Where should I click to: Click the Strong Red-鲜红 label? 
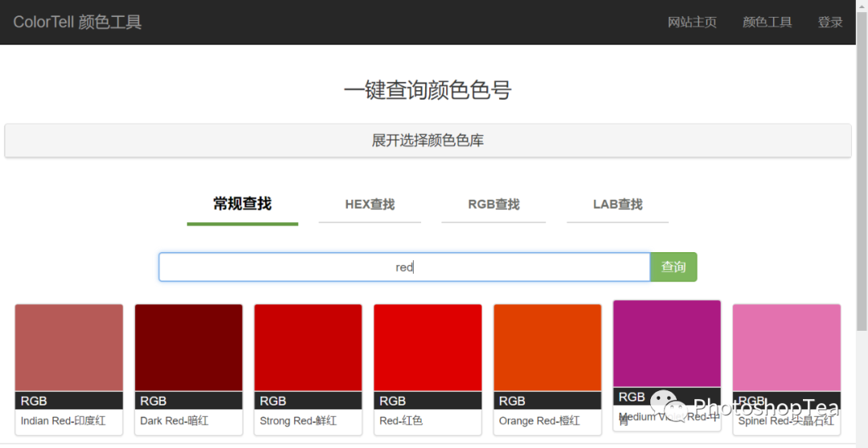click(x=298, y=421)
